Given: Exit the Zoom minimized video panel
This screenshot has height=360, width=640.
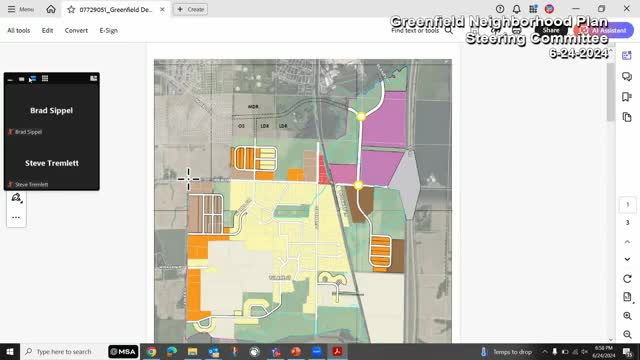Looking at the screenshot, I should point(93,78).
